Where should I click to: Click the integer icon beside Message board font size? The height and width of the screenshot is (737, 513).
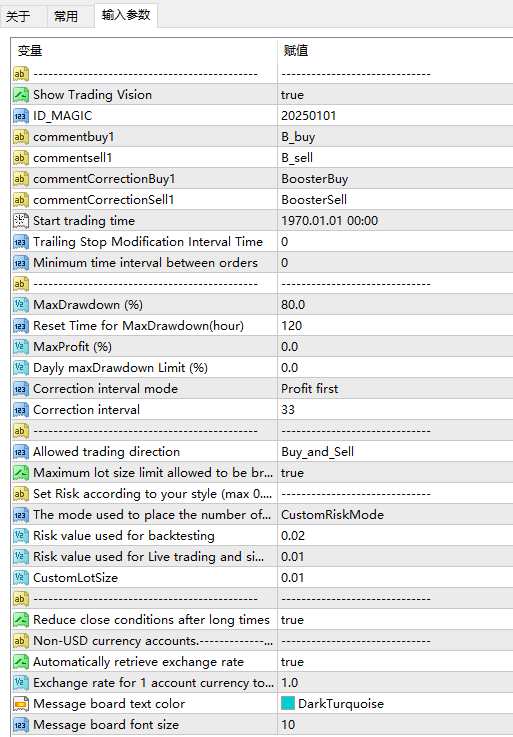(21, 725)
